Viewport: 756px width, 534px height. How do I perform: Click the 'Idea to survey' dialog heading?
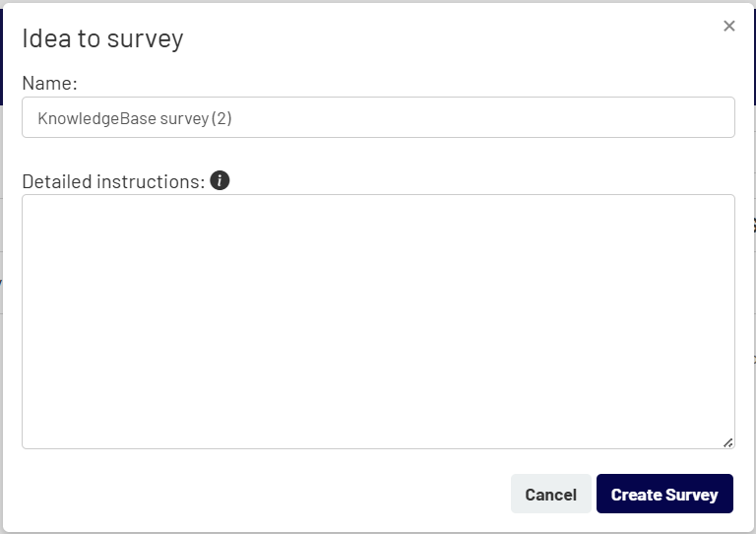point(102,38)
